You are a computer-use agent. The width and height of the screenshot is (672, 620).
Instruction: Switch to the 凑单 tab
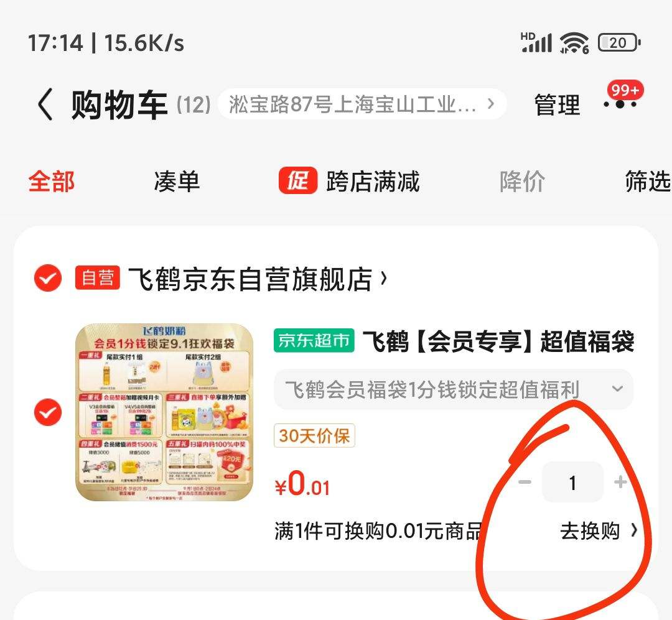coord(177,181)
